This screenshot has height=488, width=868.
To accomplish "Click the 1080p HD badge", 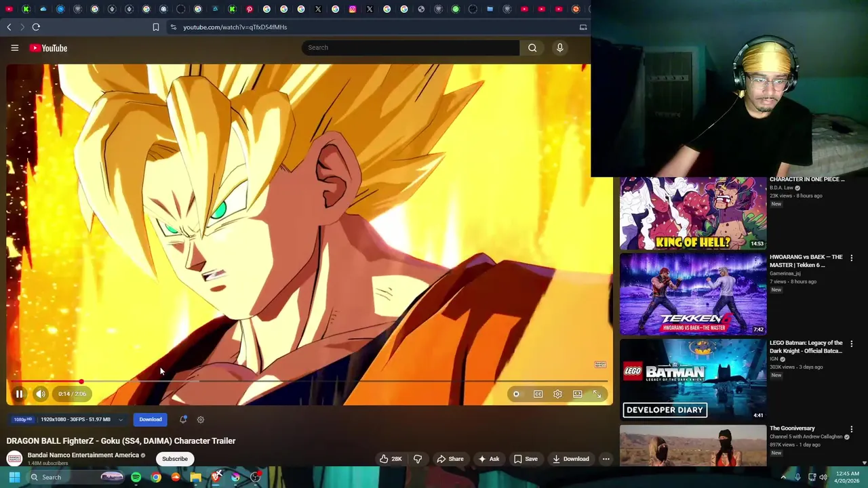I will (x=23, y=420).
